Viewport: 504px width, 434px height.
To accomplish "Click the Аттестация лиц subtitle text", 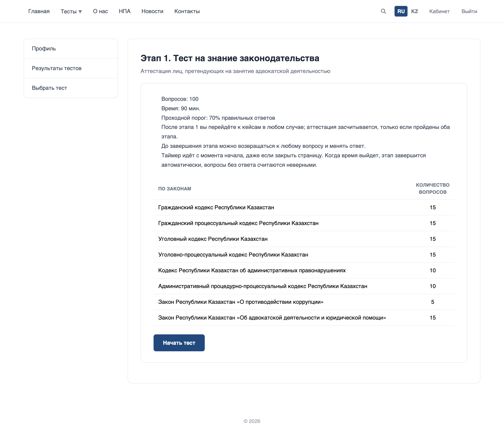I will pos(235,71).
